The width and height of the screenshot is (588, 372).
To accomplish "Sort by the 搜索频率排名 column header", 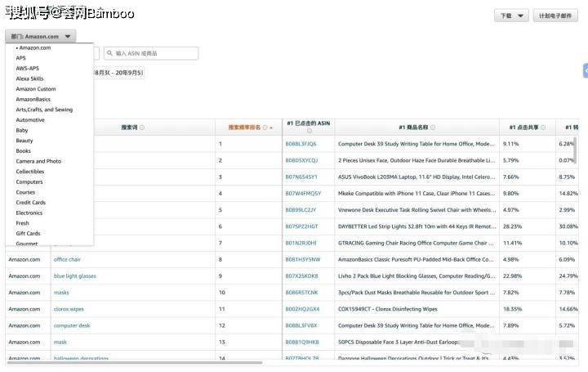I will pyautogui.click(x=244, y=128).
